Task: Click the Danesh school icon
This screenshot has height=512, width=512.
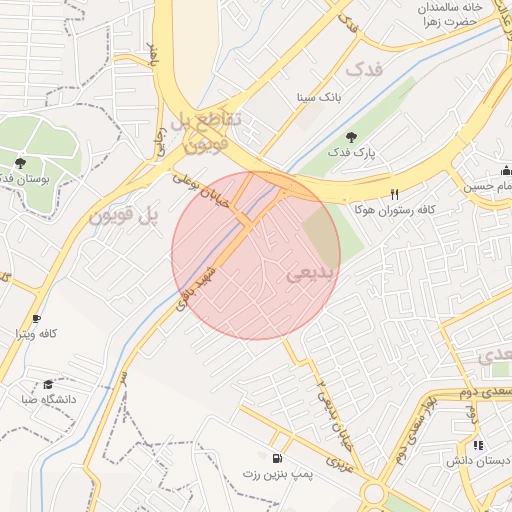Action: (x=478, y=445)
